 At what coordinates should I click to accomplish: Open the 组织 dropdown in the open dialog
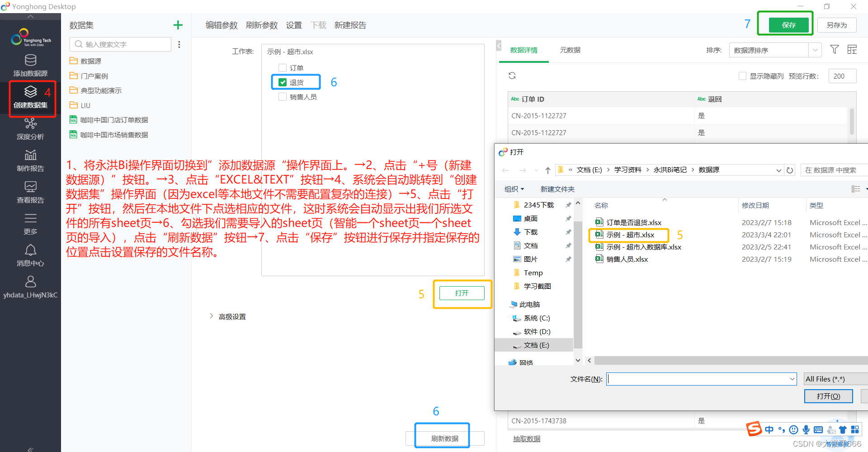pos(514,189)
